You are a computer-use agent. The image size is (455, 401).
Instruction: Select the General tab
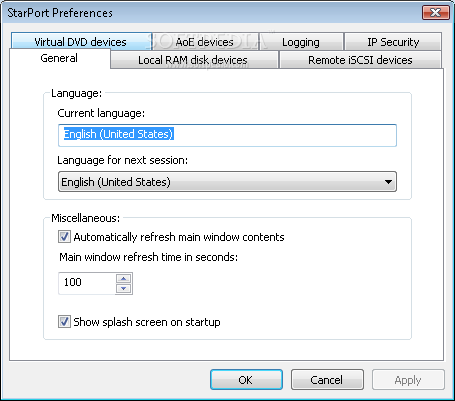pos(59,58)
